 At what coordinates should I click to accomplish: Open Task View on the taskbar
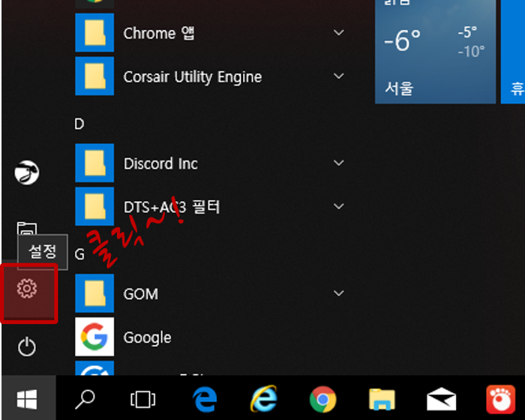point(143,399)
